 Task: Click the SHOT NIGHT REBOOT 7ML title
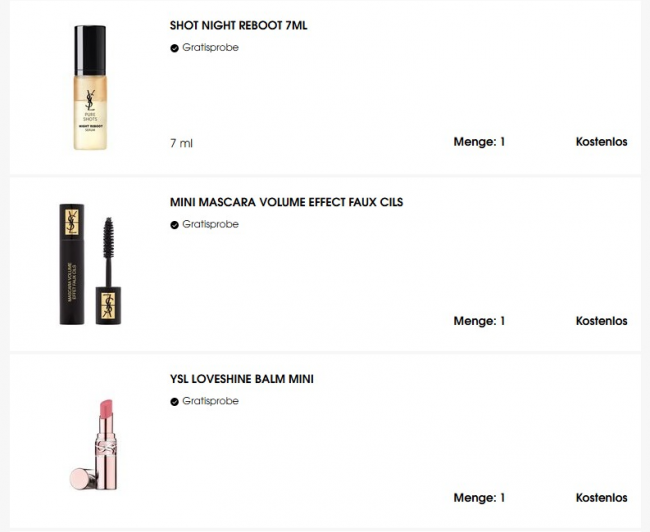(x=238, y=26)
